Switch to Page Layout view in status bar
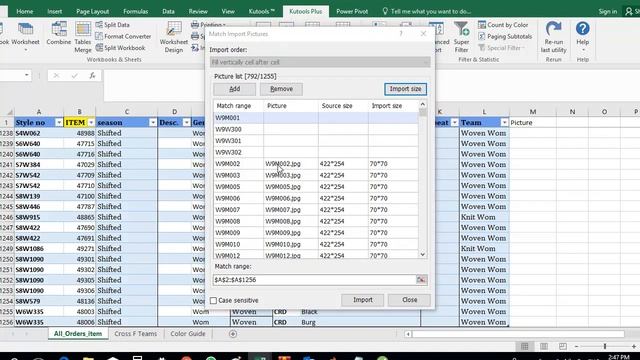Image resolution: width=640 pixels, height=360 pixels. point(544,347)
